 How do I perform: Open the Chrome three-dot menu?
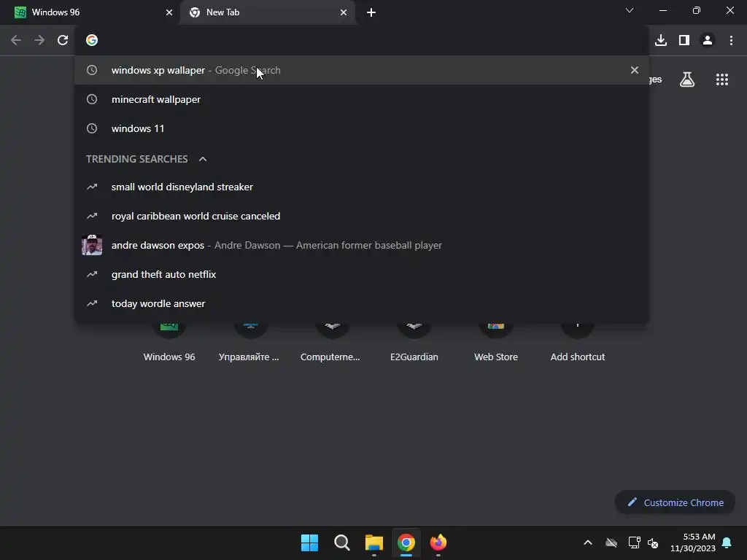(731, 41)
